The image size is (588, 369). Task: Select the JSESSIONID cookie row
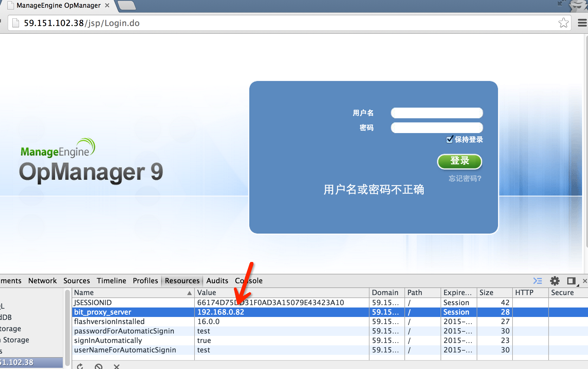(x=330, y=302)
